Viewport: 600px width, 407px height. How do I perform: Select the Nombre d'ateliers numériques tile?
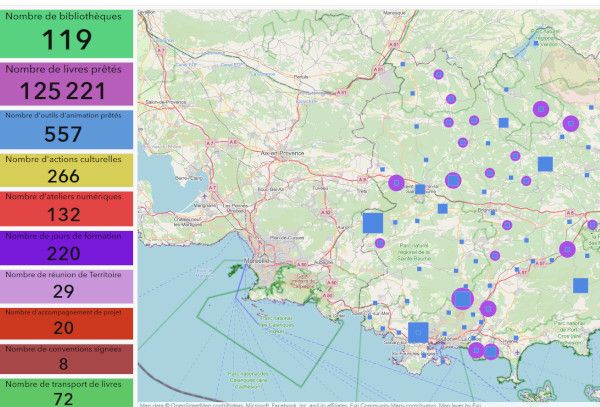(67, 208)
